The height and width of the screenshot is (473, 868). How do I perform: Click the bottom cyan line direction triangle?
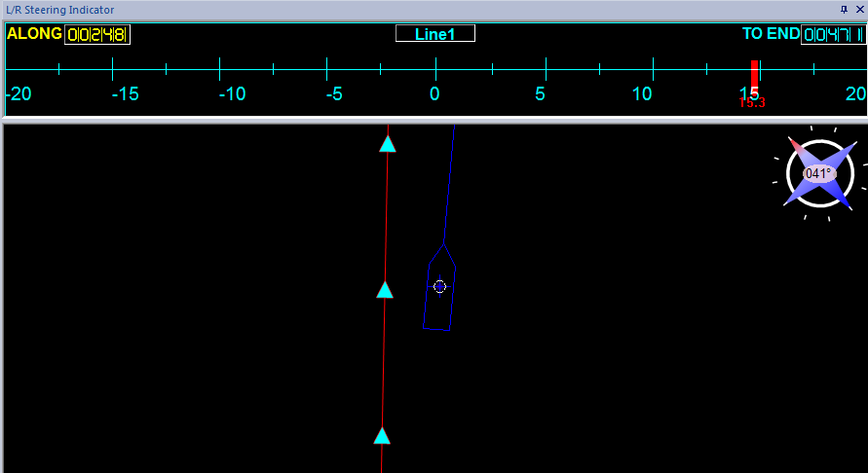point(382,435)
